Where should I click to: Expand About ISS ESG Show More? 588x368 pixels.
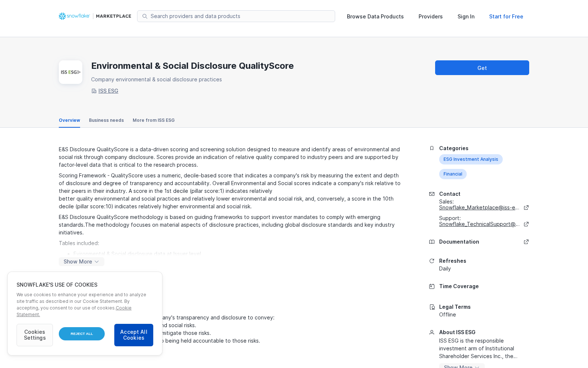(462, 366)
